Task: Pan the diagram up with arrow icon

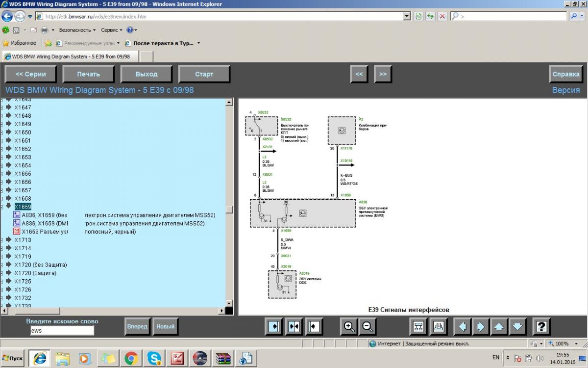Action: pos(499,326)
